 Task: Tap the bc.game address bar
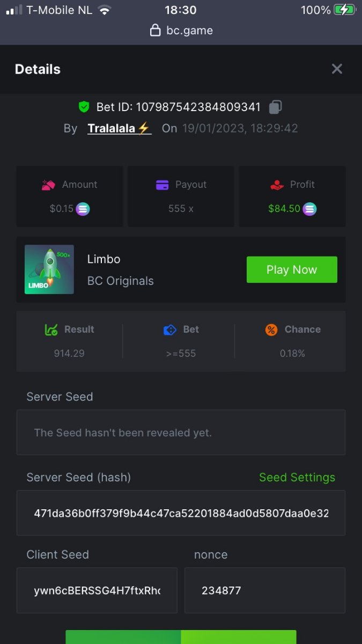click(181, 31)
